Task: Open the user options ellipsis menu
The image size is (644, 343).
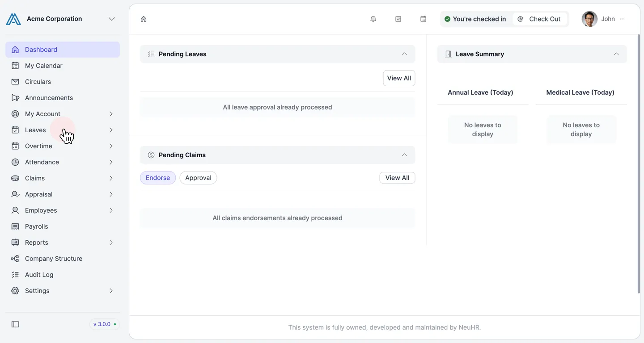Action: 622,19
